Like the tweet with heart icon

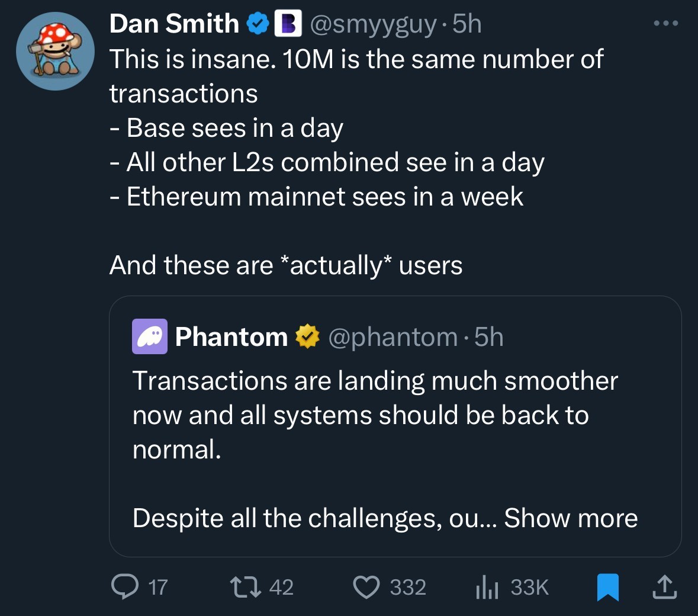[x=366, y=587]
